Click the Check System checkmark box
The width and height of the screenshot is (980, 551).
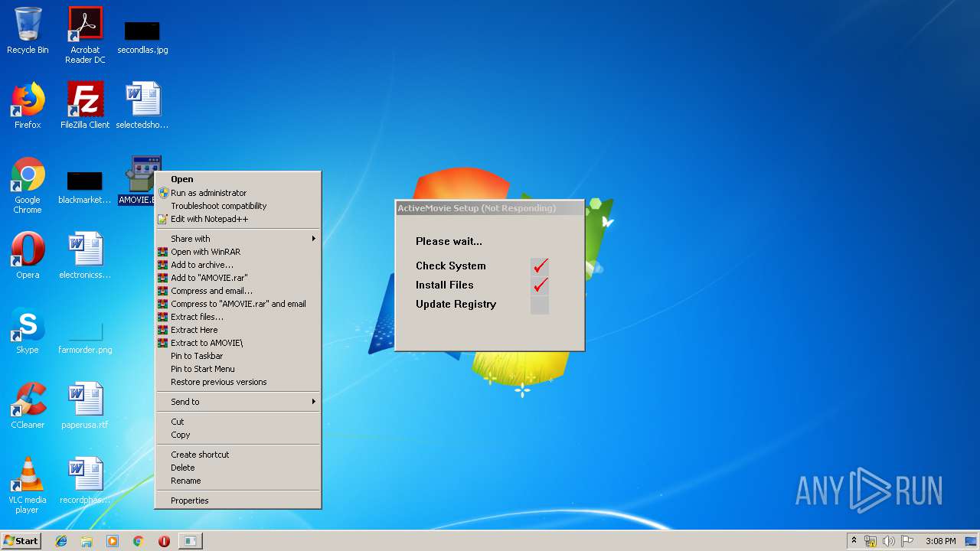[540, 266]
